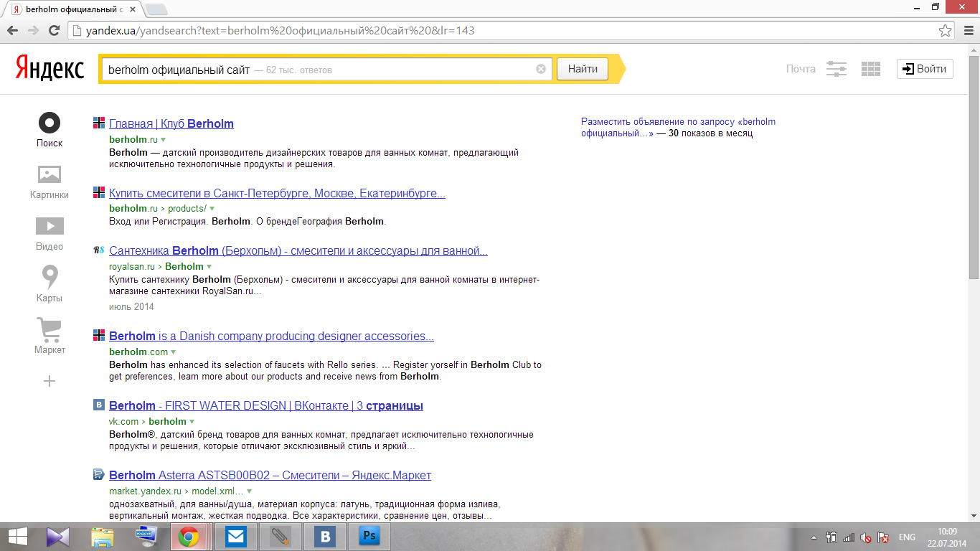Open Поиск search section icon

50,123
